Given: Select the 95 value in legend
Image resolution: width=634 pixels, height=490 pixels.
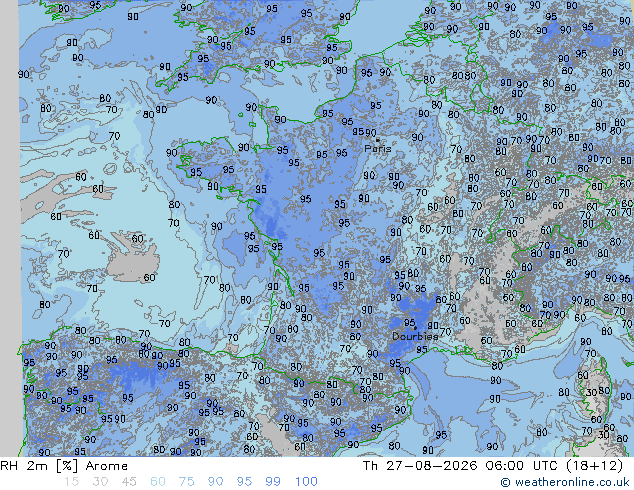Looking at the screenshot, I should (244, 482).
